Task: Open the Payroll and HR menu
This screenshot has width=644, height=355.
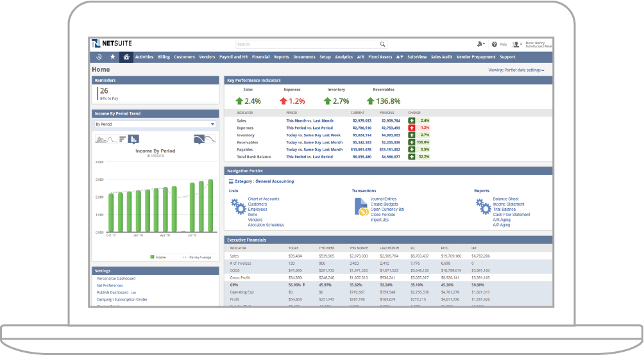Action: [233, 57]
